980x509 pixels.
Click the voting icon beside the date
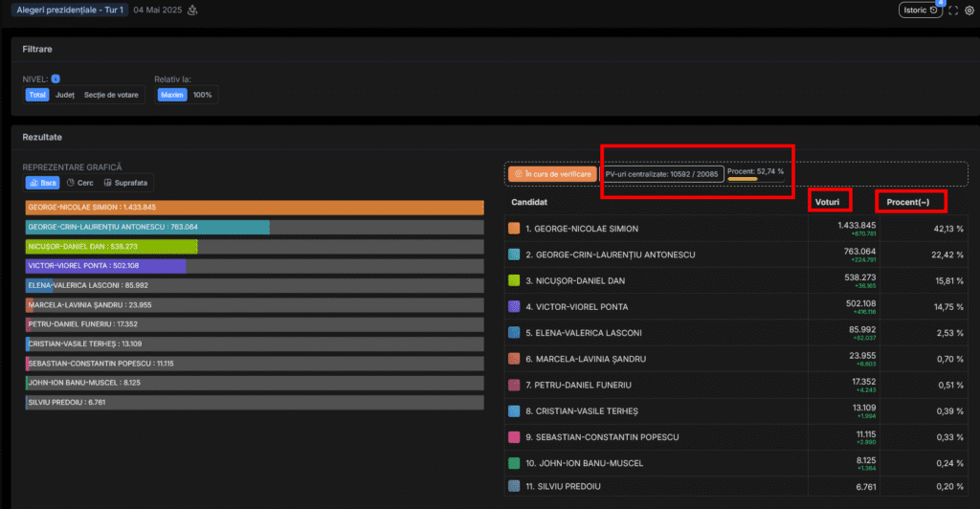[192, 11]
